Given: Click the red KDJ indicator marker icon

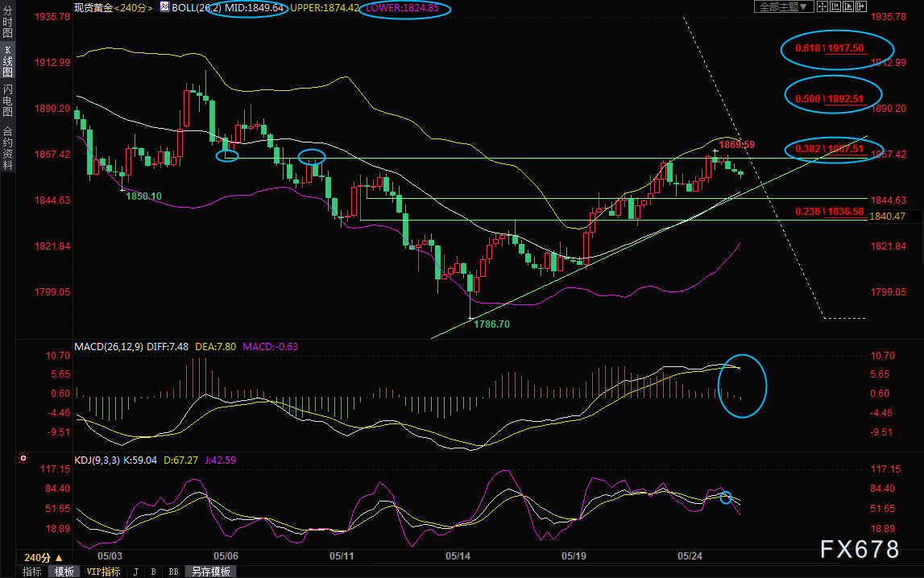Looking at the screenshot, I should coord(23,457).
